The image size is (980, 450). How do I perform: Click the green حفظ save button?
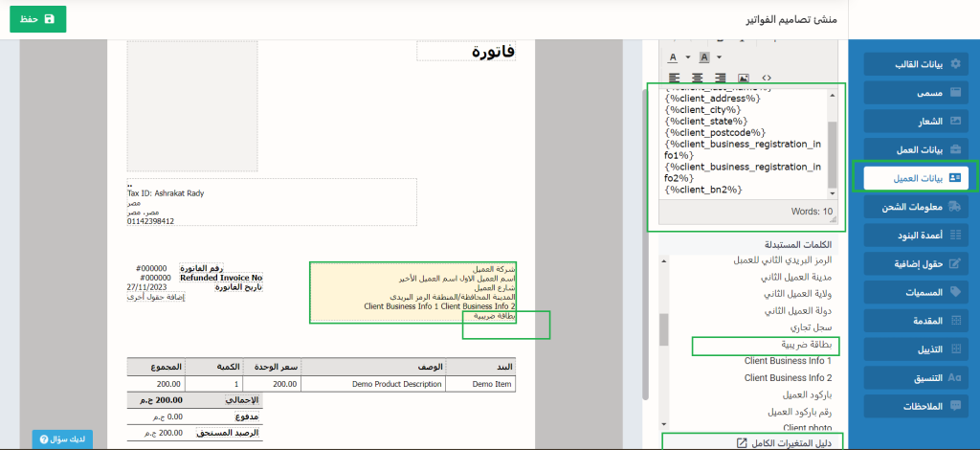tap(37, 19)
